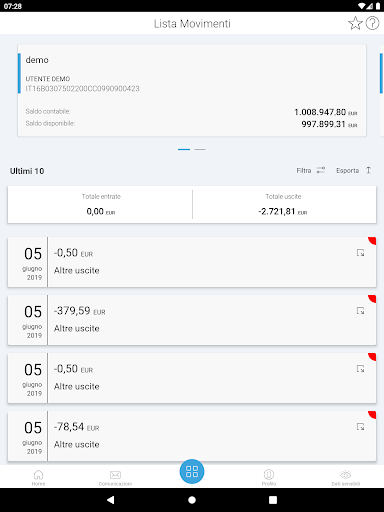Expand the -379,59 EUR Altre uscite row
The width and height of the screenshot is (384, 512).
point(192,320)
